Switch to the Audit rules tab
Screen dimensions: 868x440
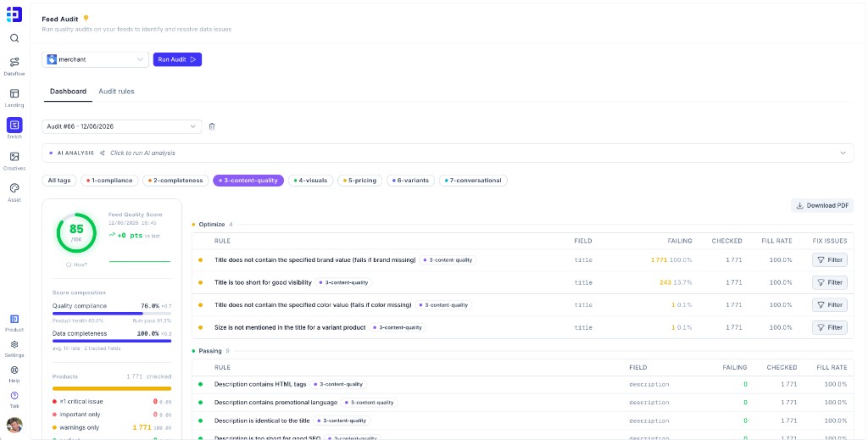coord(116,92)
